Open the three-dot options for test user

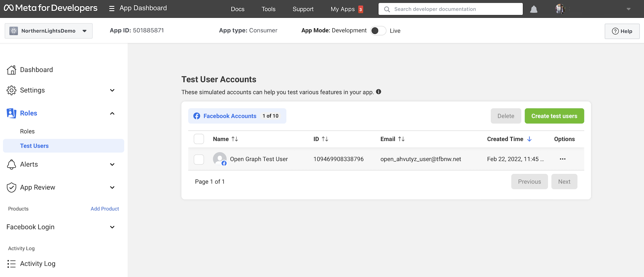click(x=562, y=159)
